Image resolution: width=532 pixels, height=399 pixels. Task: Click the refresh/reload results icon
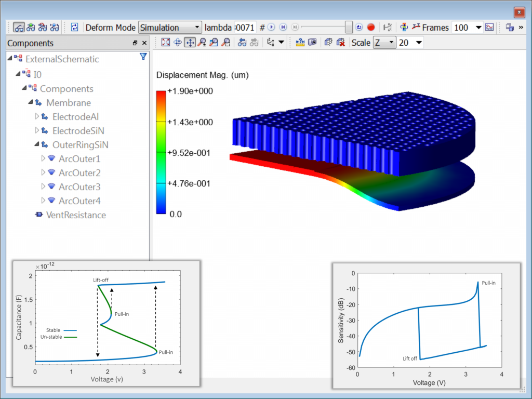(75, 28)
